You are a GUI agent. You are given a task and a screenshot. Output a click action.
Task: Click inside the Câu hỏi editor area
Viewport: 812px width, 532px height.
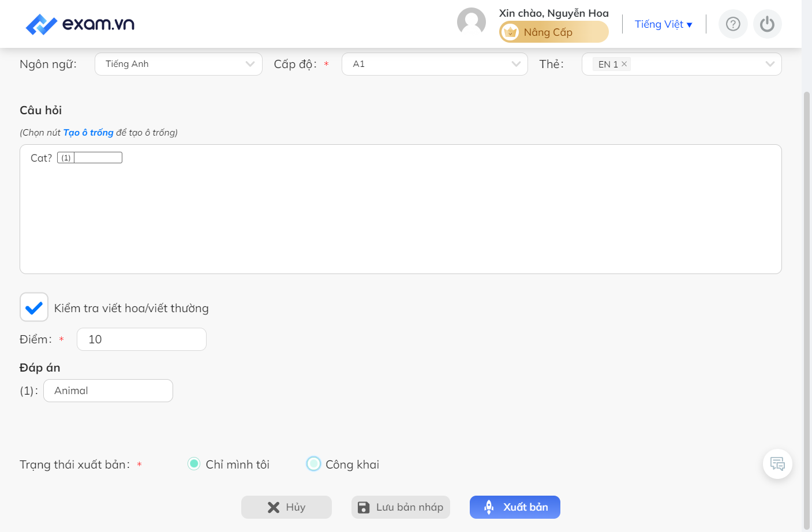[401, 209]
